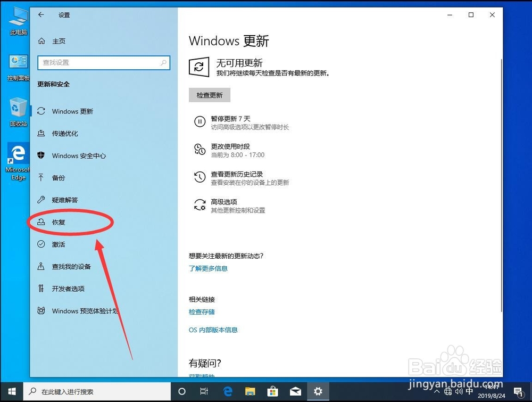Select the 传递优化 icon
The image size is (532, 402).
click(x=41, y=133)
